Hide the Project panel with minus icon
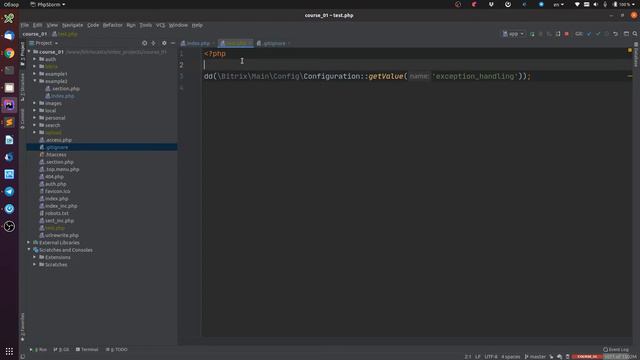The width and height of the screenshot is (640, 360). [173, 43]
